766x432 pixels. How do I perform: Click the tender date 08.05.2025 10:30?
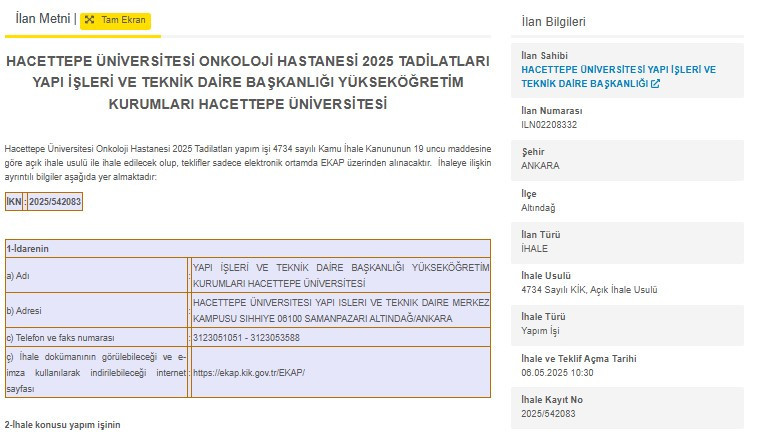(x=557, y=373)
